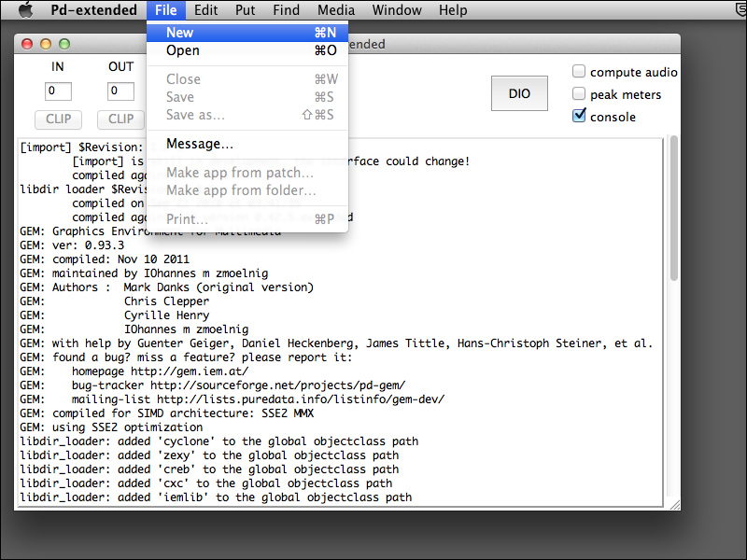The width and height of the screenshot is (747, 560).
Task: Enable the peak meters checkbox
Action: (x=579, y=93)
